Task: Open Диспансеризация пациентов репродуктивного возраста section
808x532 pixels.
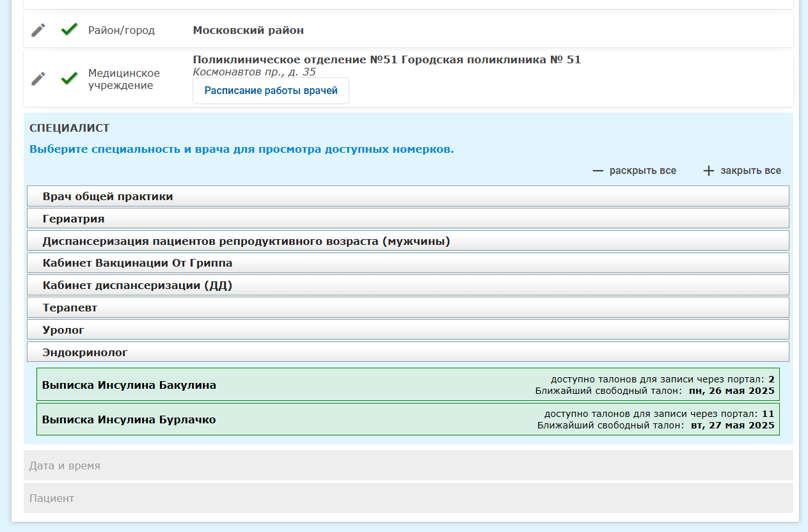Action: pos(408,241)
